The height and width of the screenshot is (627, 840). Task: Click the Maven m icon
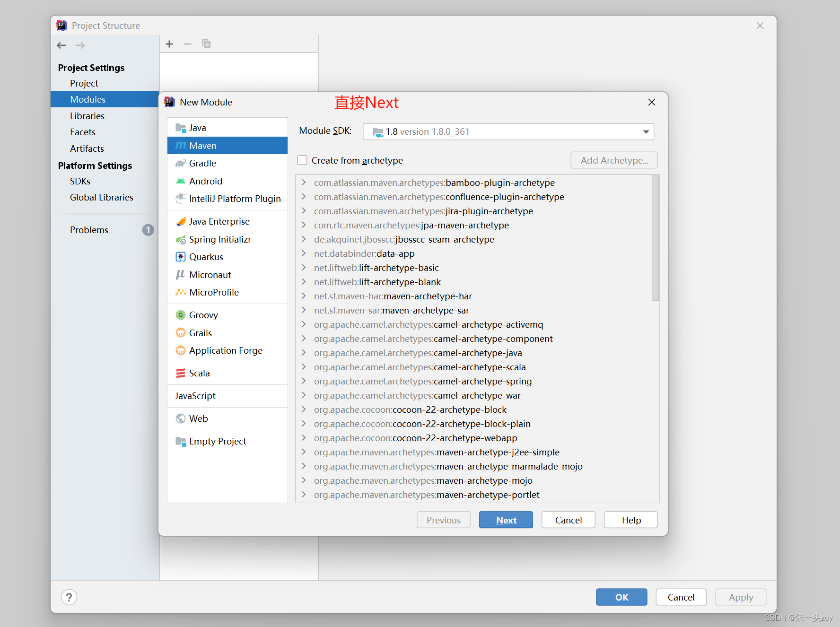(x=181, y=146)
